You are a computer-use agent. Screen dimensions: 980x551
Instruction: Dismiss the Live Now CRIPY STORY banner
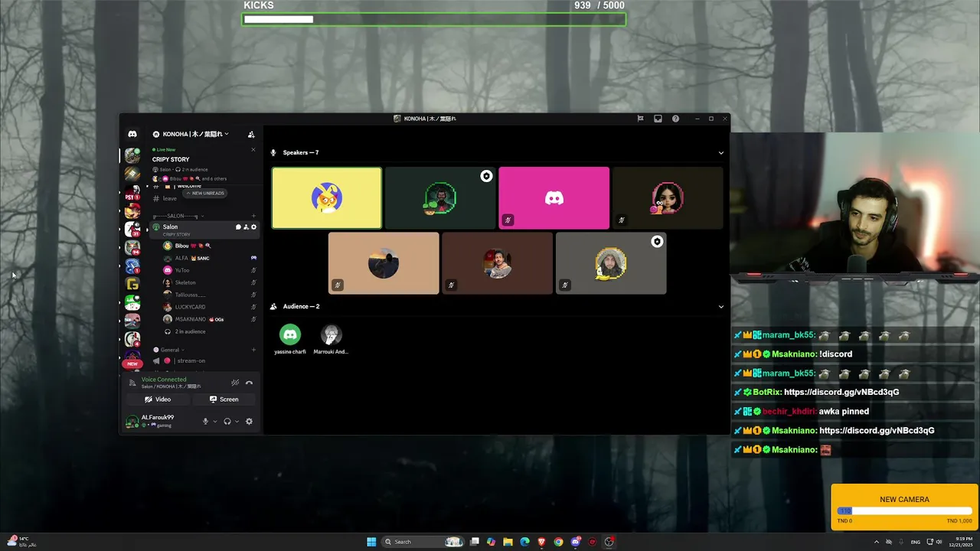(x=253, y=149)
